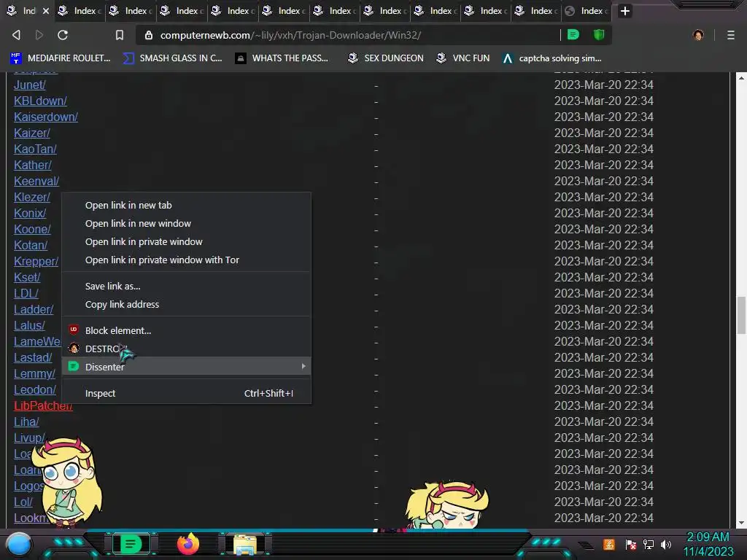Open the Kset/ directory link
This screenshot has height=560, width=747.
coord(27,278)
